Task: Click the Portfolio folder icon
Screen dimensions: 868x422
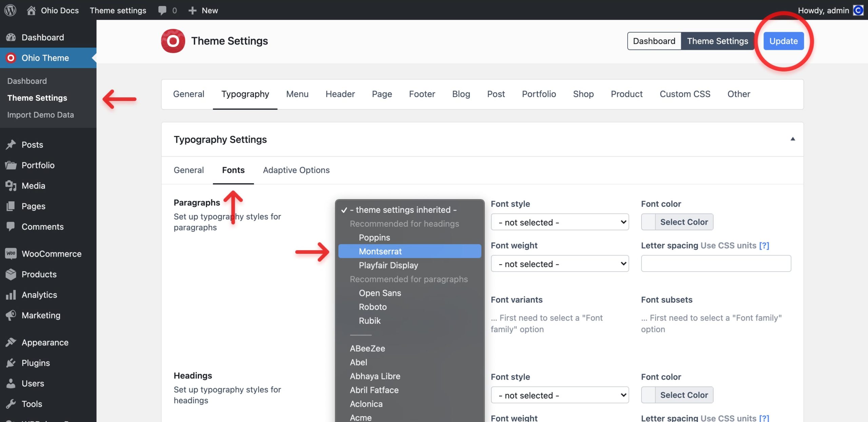Action: click(x=11, y=165)
